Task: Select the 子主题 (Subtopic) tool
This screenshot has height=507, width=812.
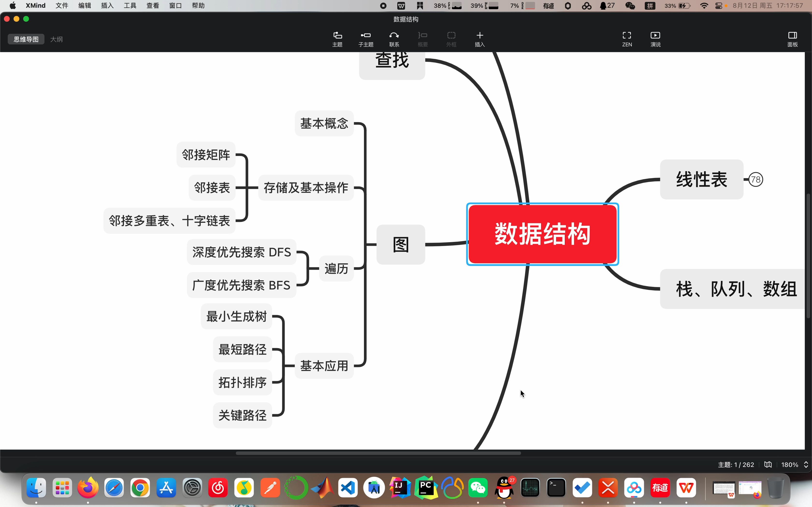Action: (x=366, y=39)
